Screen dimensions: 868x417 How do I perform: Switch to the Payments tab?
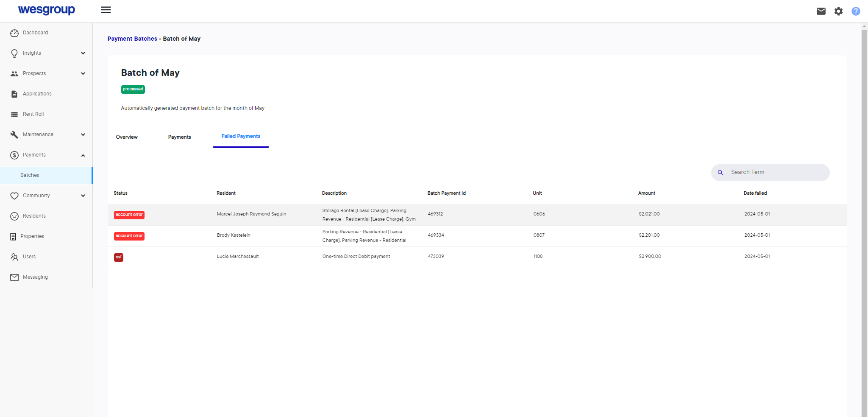(179, 137)
